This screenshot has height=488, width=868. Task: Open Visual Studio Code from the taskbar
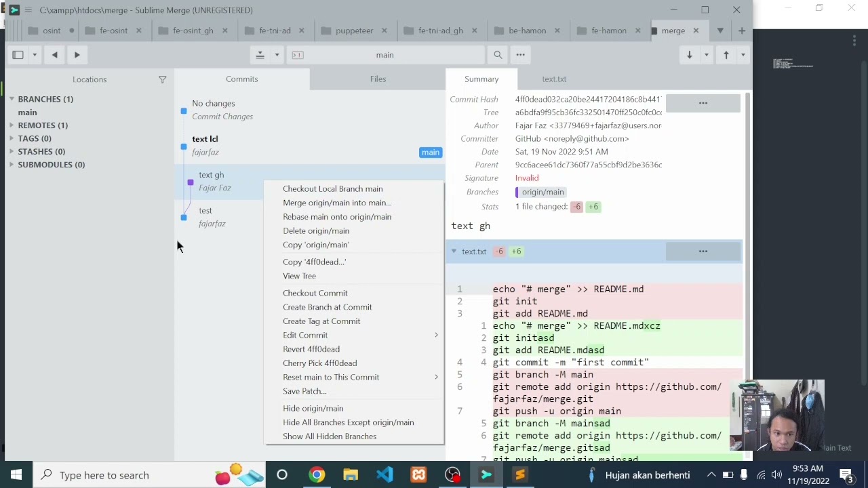[x=384, y=475]
